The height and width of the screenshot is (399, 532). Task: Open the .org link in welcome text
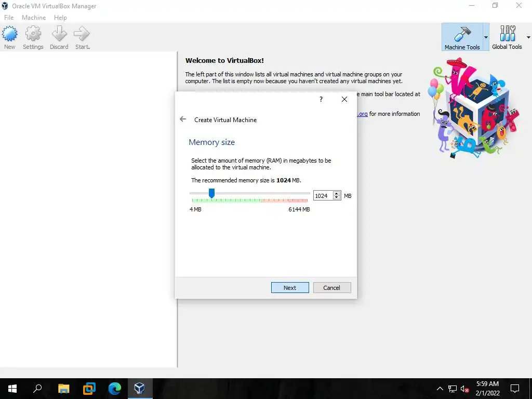(362, 114)
